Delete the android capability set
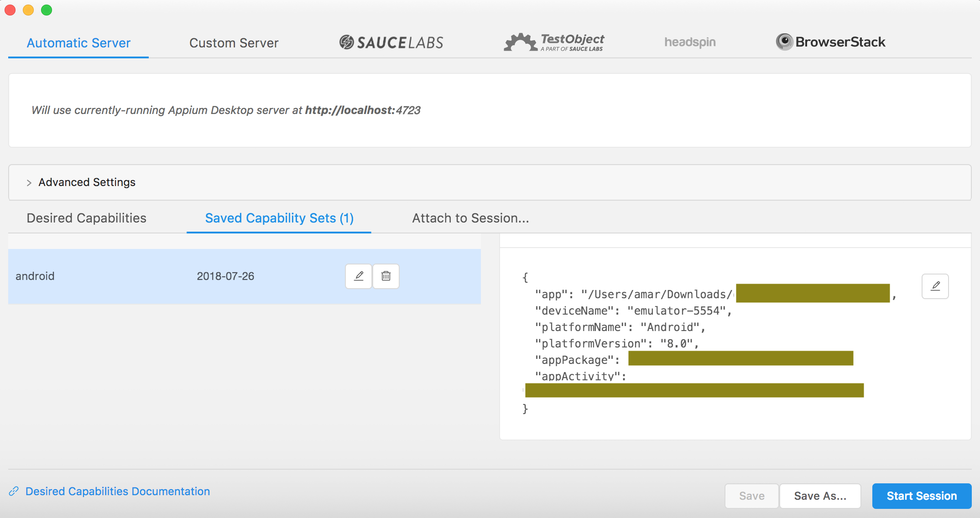This screenshot has width=980, height=518. click(386, 276)
